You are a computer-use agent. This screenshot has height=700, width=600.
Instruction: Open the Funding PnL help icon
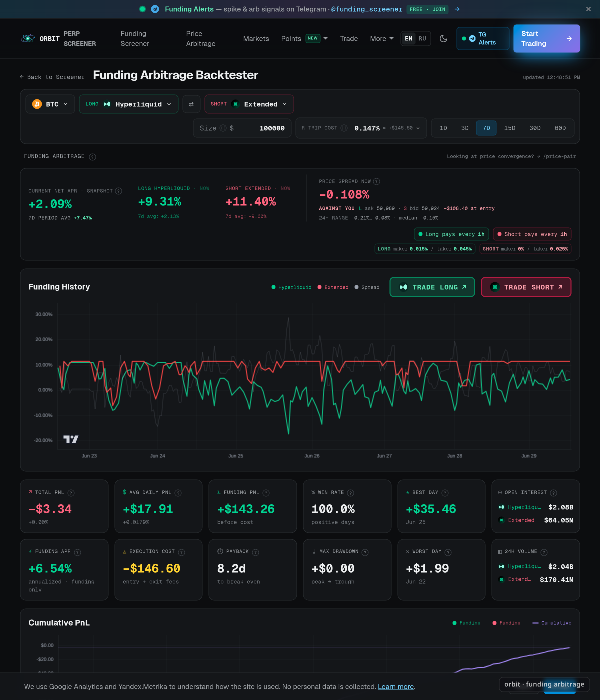266,493
